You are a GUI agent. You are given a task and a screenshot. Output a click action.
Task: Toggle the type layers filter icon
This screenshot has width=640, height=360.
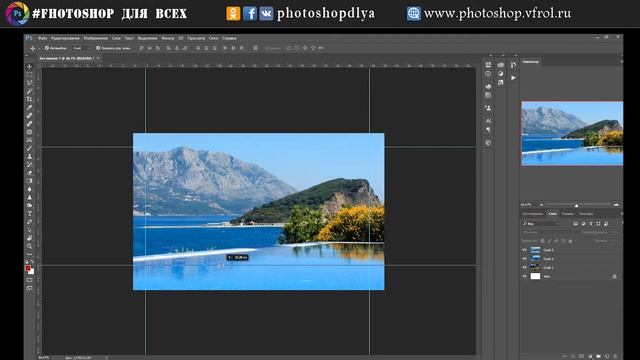[x=591, y=224]
